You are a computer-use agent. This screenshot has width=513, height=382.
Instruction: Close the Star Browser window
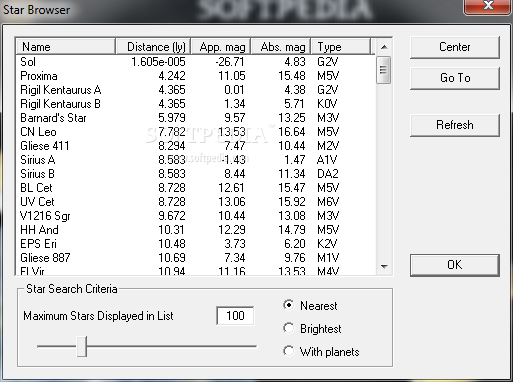(x=488, y=6)
